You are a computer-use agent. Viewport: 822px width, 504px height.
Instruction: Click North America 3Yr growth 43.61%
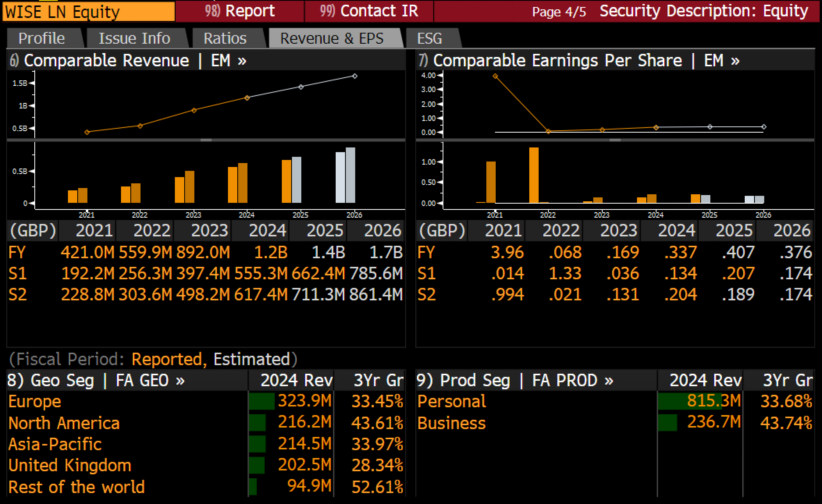377,423
